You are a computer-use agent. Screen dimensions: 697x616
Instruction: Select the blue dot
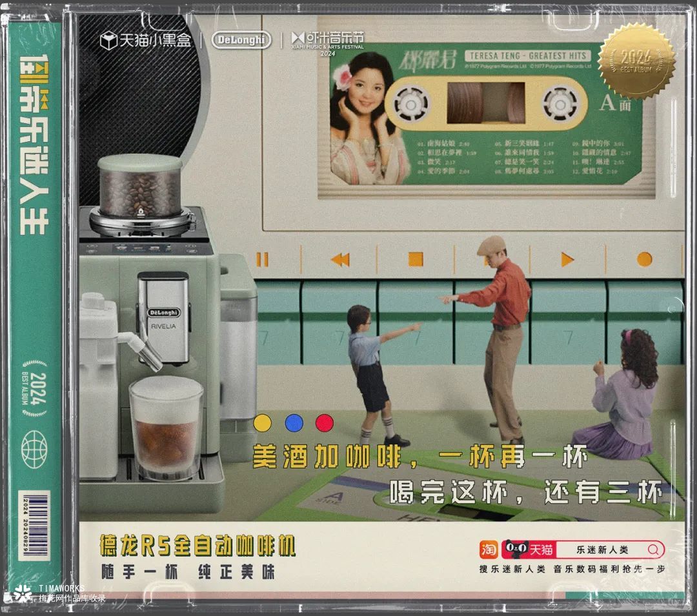click(294, 422)
